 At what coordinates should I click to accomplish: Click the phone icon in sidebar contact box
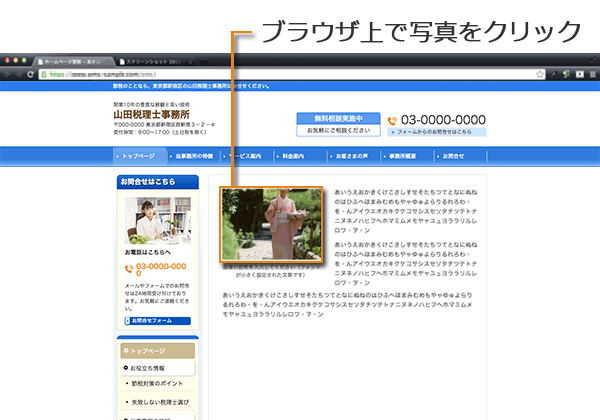point(130,268)
